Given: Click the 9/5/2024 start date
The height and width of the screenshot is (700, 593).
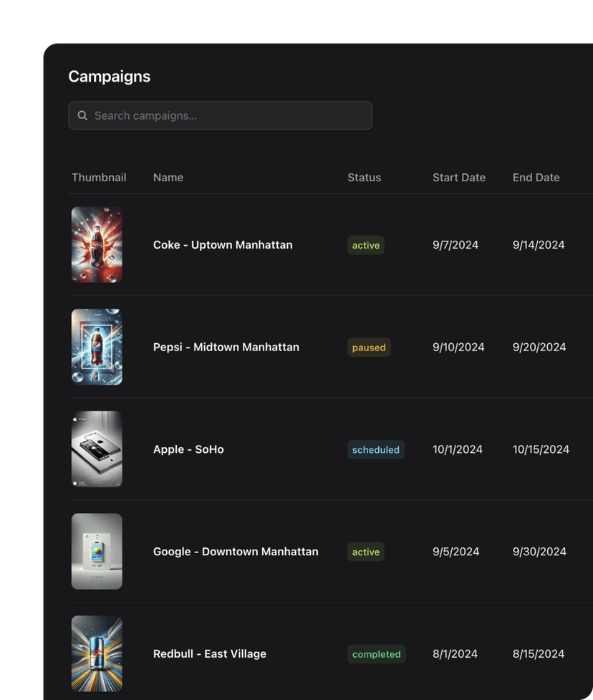Looking at the screenshot, I should pos(455,552).
